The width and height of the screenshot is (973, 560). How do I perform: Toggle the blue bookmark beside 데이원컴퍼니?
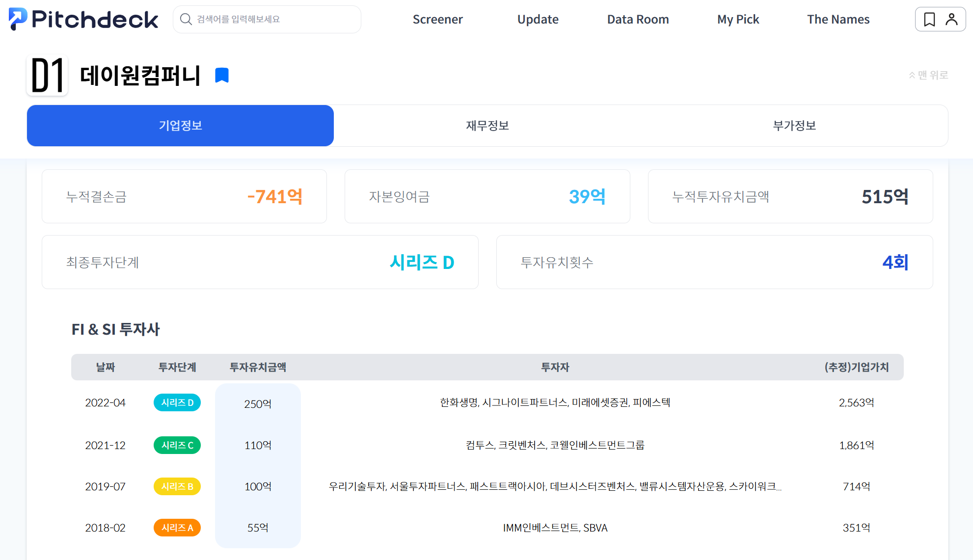tap(222, 75)
